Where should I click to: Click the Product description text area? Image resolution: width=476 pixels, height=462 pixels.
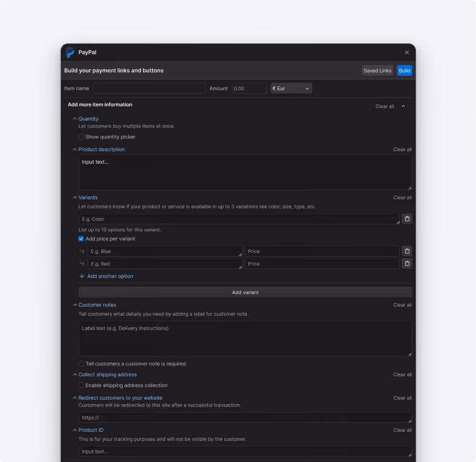(x=245, y=172)
